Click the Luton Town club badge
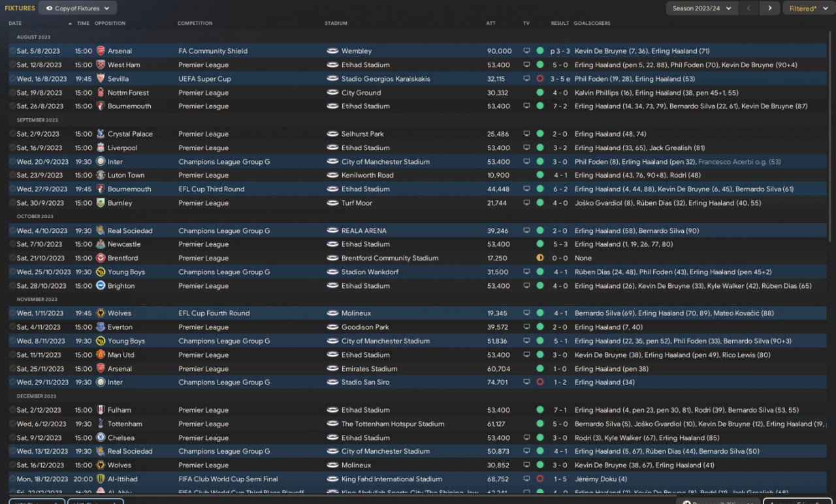This screenshot has width=836, height=504. [101, 175]
